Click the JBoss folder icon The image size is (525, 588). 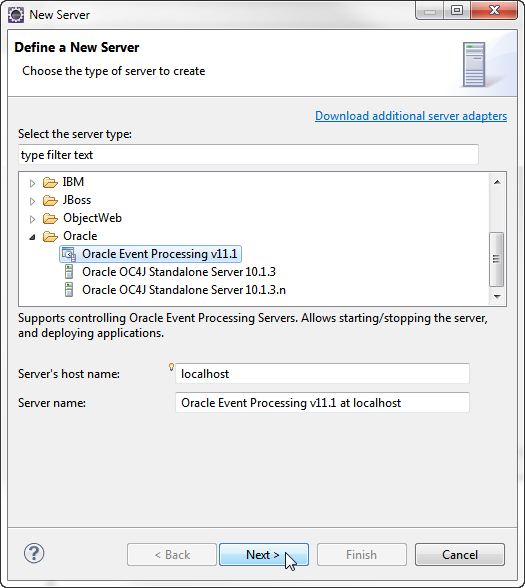click(50, 200)
